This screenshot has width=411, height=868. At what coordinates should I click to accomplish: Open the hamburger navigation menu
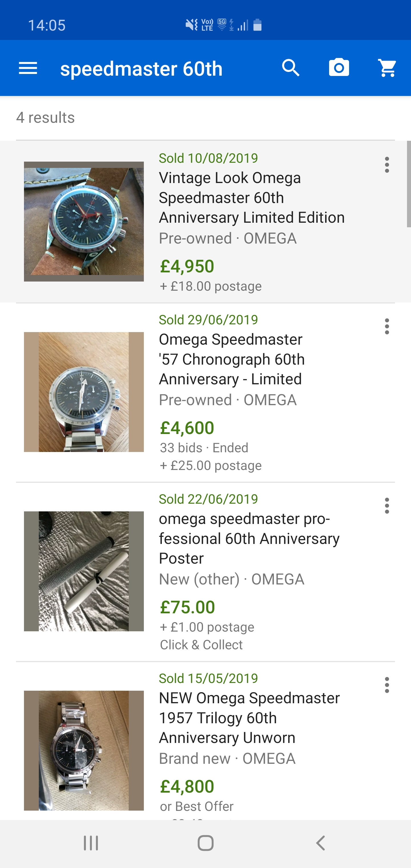28,68
